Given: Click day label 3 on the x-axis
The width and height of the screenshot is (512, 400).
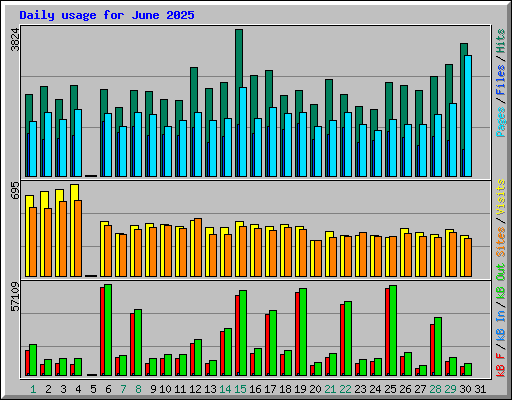Looking at the screenshot, I should point(63,389).
